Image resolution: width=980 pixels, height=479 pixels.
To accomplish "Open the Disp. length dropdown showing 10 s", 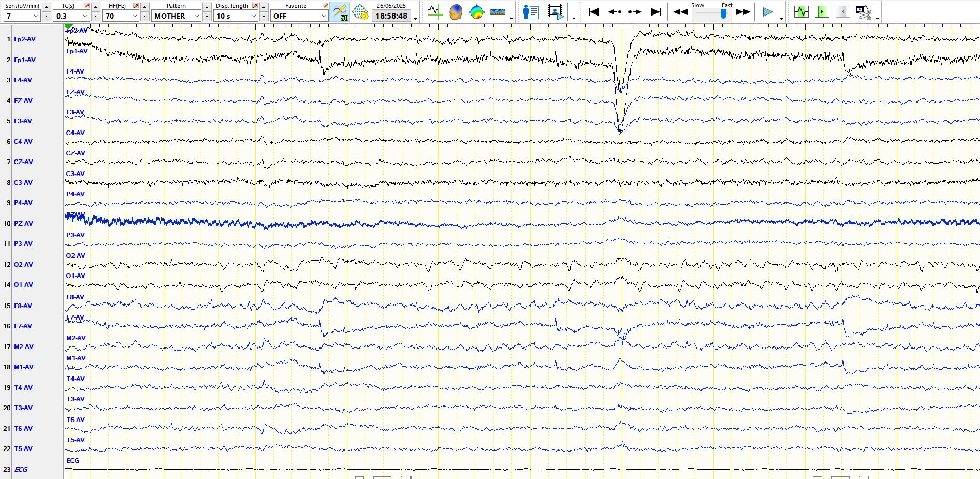I will 236,16.
